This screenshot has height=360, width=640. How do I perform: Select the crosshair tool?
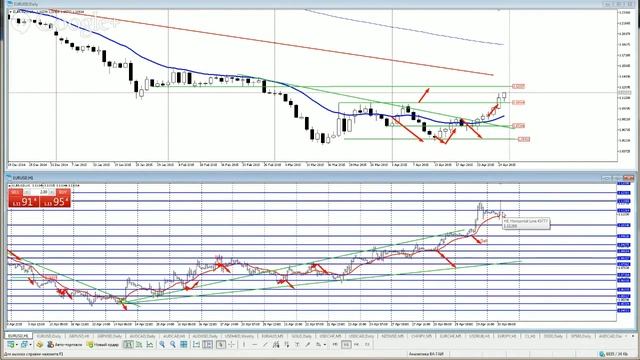(x=231, y=345)
